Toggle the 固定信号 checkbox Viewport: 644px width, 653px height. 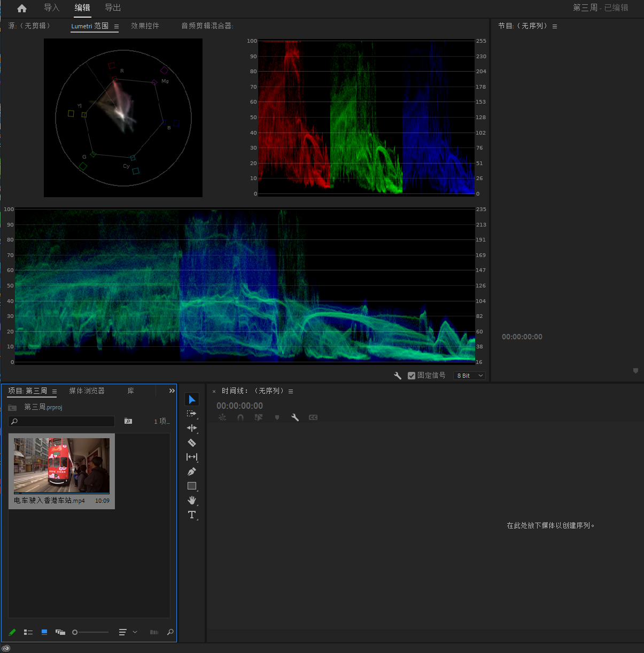[412, 376]
